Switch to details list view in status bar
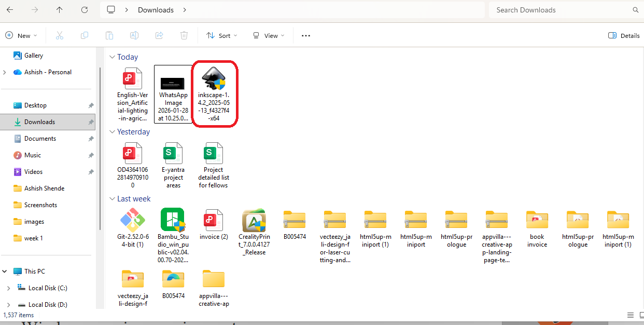Screen dimensions: 644x325 630,315
